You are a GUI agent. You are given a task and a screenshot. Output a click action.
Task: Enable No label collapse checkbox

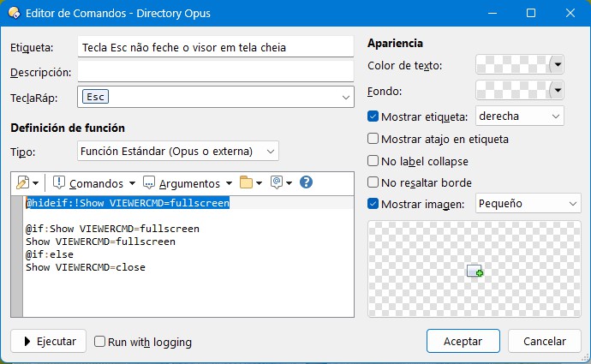373,161
